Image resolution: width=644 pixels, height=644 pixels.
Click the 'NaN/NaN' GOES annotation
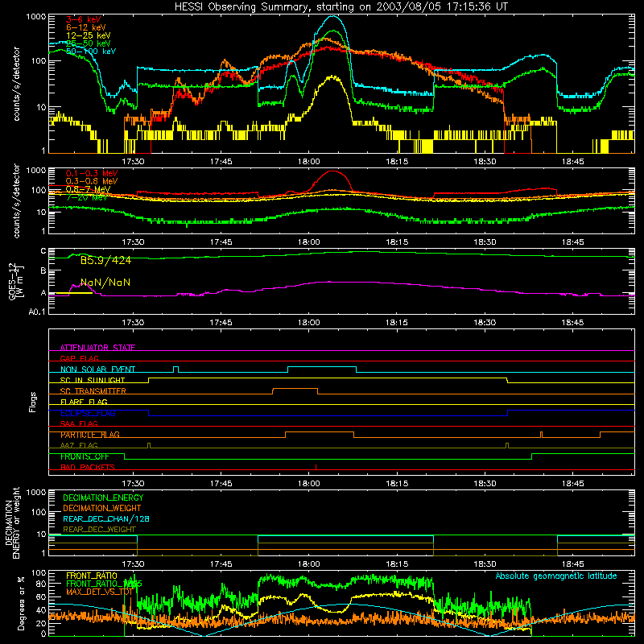pos(105,283)
